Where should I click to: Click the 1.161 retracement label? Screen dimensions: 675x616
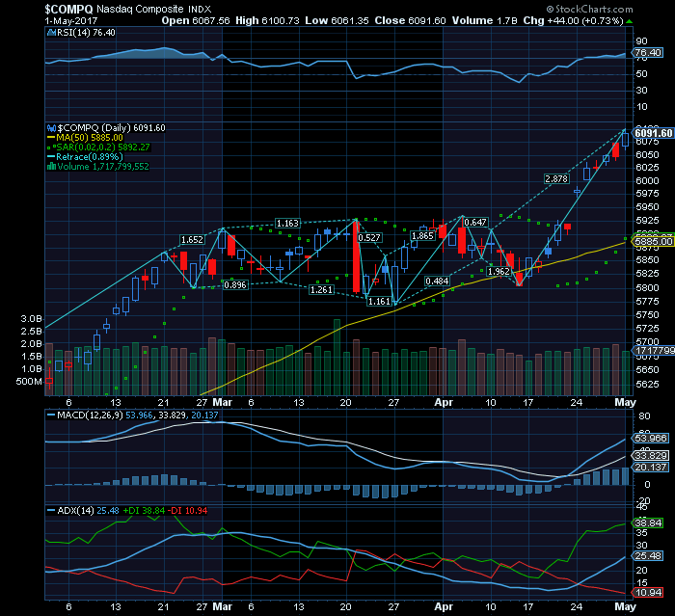[379, 302]
